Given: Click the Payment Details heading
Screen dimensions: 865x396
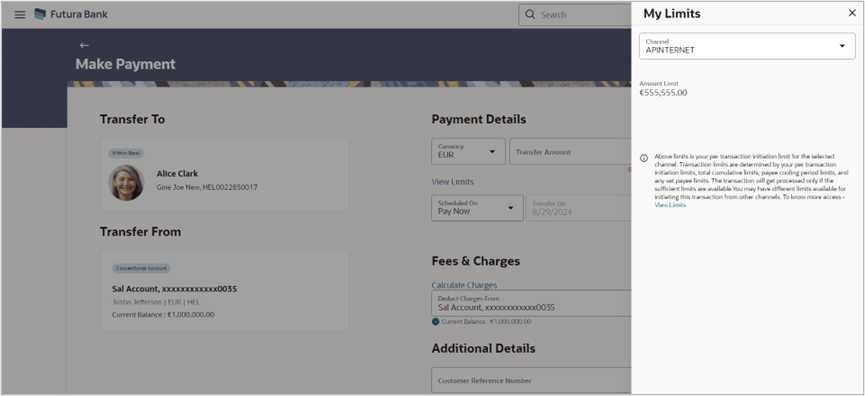Looking at the screenshot, I should click(x=479, y=119).
